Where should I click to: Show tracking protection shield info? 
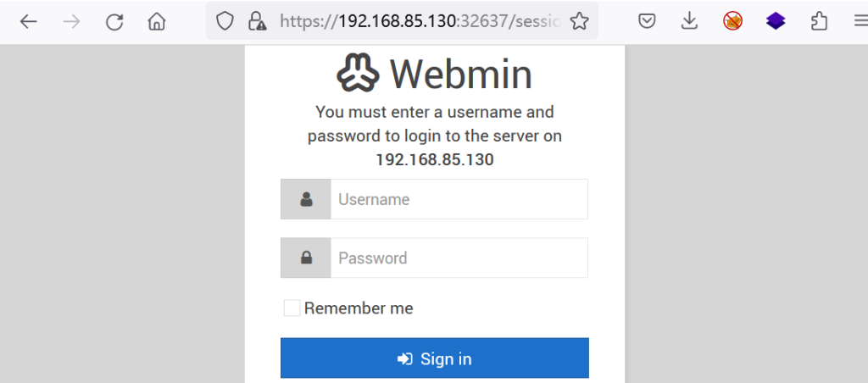click(x=224, y=21)
